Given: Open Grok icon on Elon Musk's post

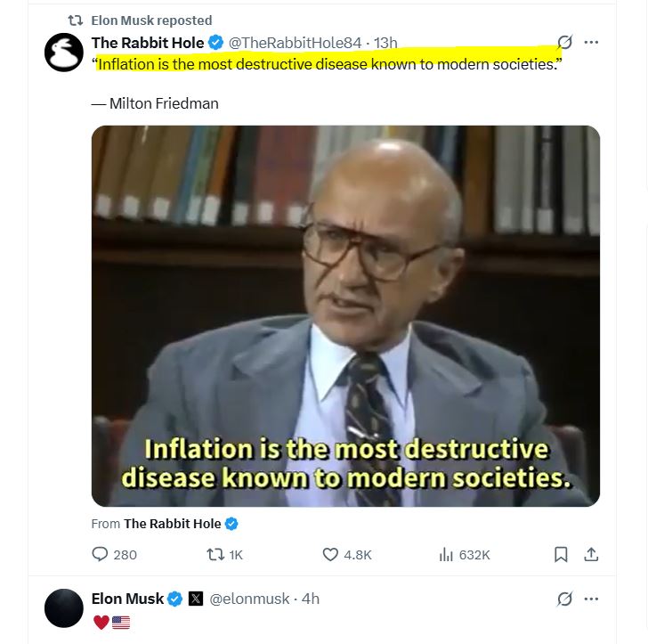Looking at the screenshot, I should (x=563, y=599).
